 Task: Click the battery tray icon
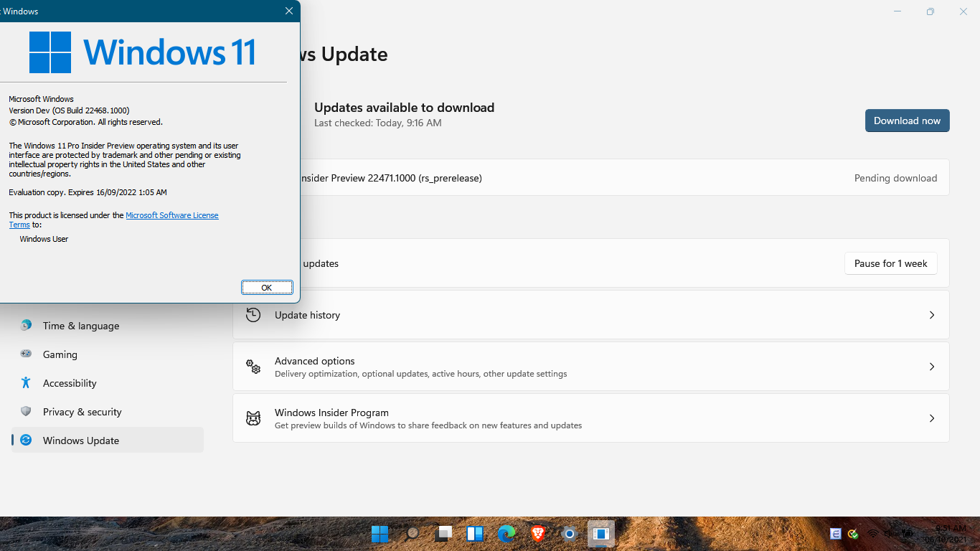908,534
